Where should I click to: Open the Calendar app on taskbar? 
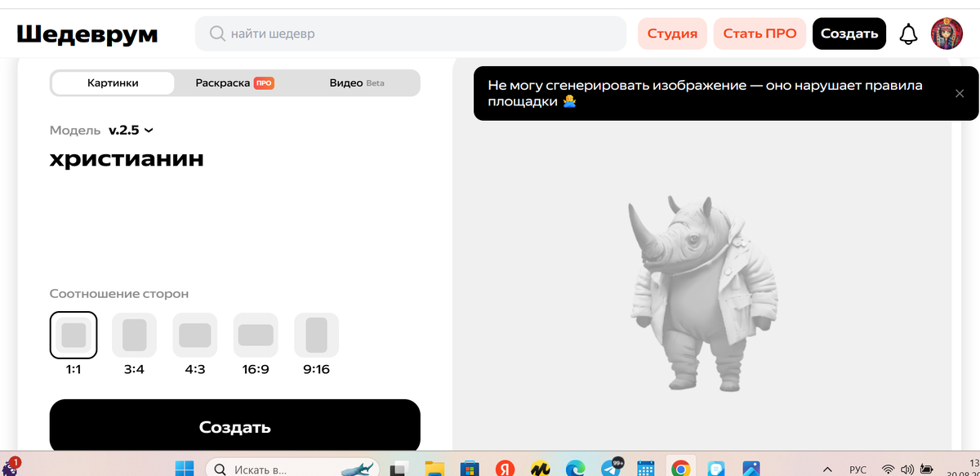click(x=646, y=469)
